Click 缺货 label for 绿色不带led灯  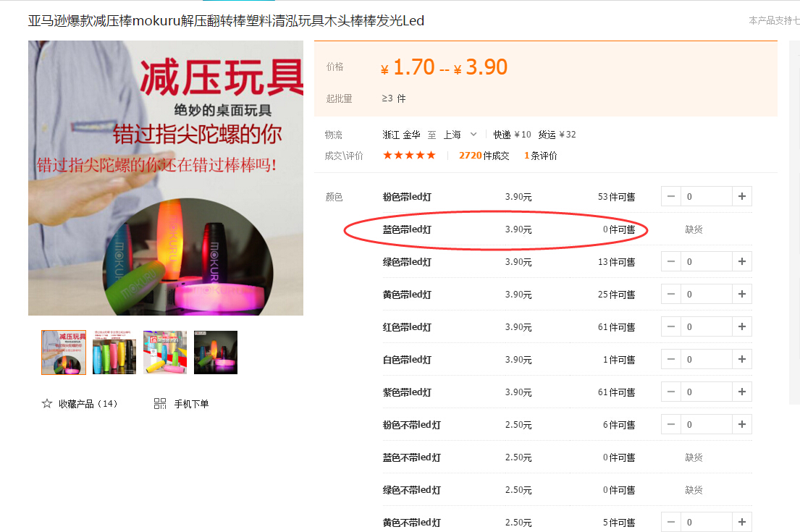pyautogui.click(x=694, y=490)
